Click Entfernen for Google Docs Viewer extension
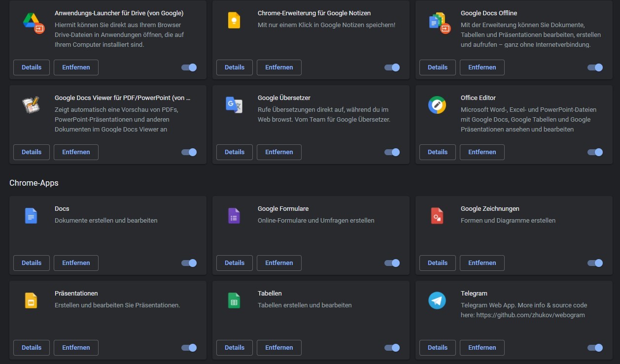620x364 pixels. coord(76,152)
